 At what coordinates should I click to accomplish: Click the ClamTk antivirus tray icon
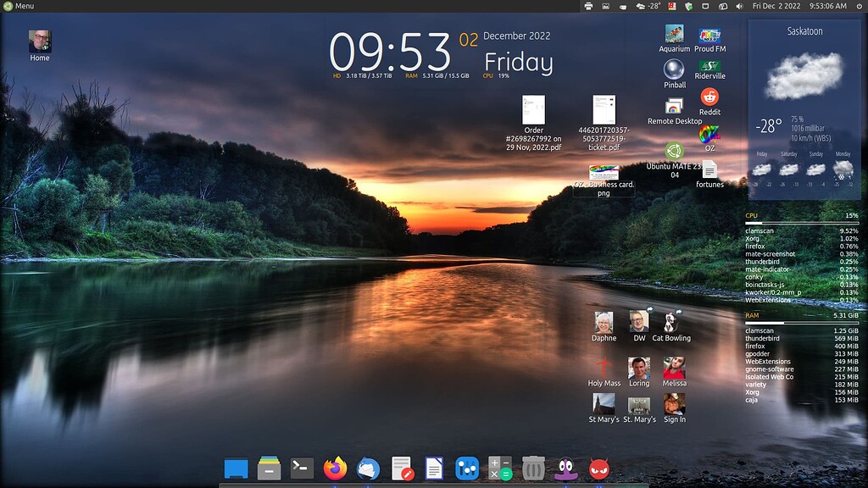[690, 7]
